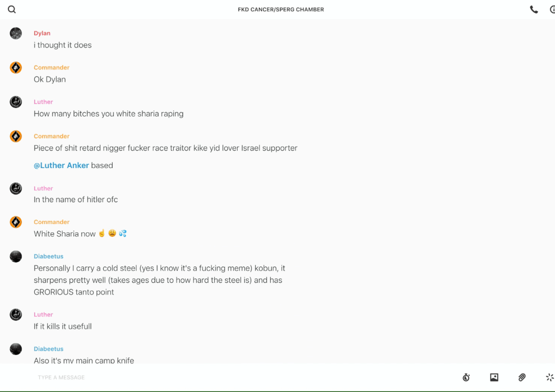Click Diabeetus avatar beside the cold steel message
Screen dimensions: 555x392
(16, 256)
